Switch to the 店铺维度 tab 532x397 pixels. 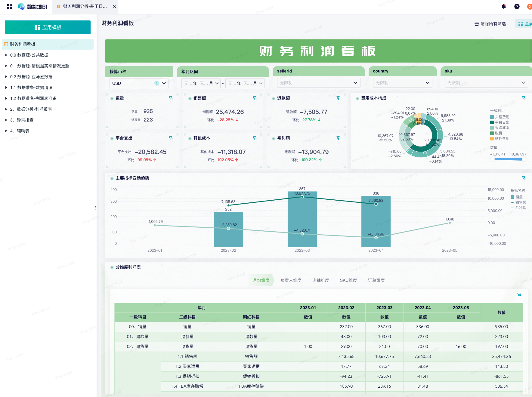pyautogui.click(x=320, y=280)
